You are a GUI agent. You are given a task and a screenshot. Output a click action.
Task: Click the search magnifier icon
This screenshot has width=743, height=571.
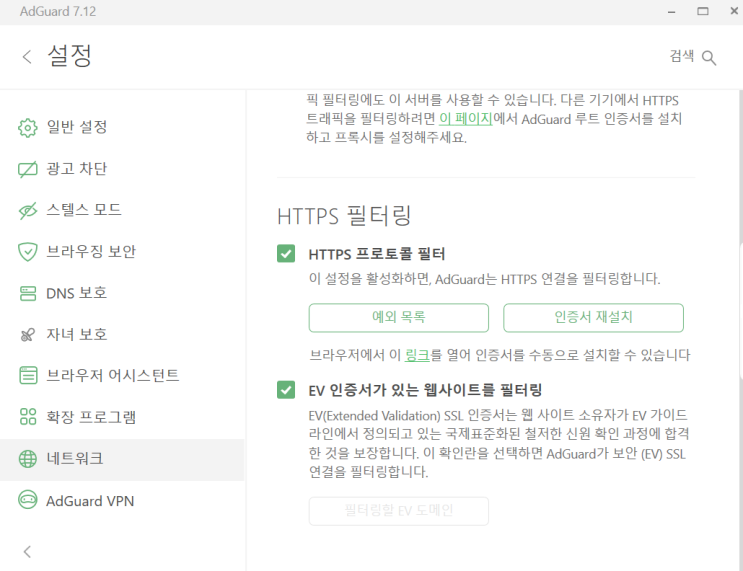coord(709,58)
